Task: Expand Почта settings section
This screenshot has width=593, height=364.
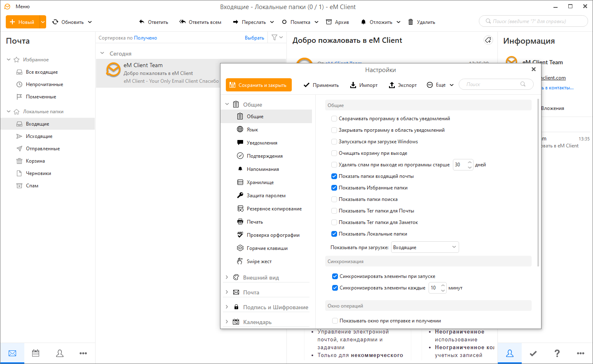Action: pyautogui.click(x=227, y=292)
